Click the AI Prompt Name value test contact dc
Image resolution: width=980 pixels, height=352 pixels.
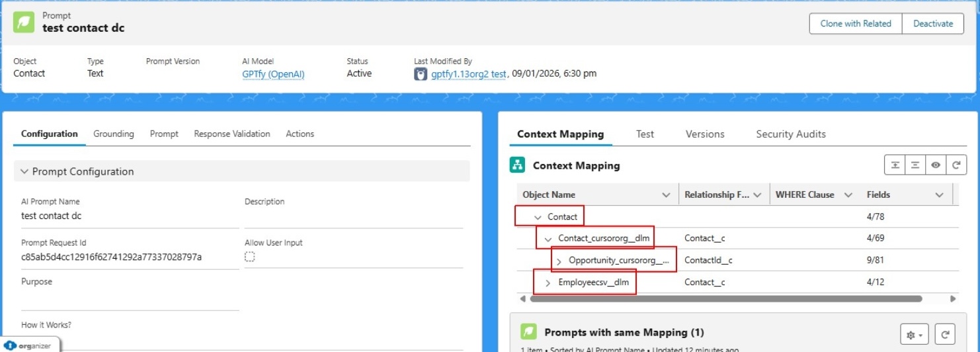tap(52, 216)
